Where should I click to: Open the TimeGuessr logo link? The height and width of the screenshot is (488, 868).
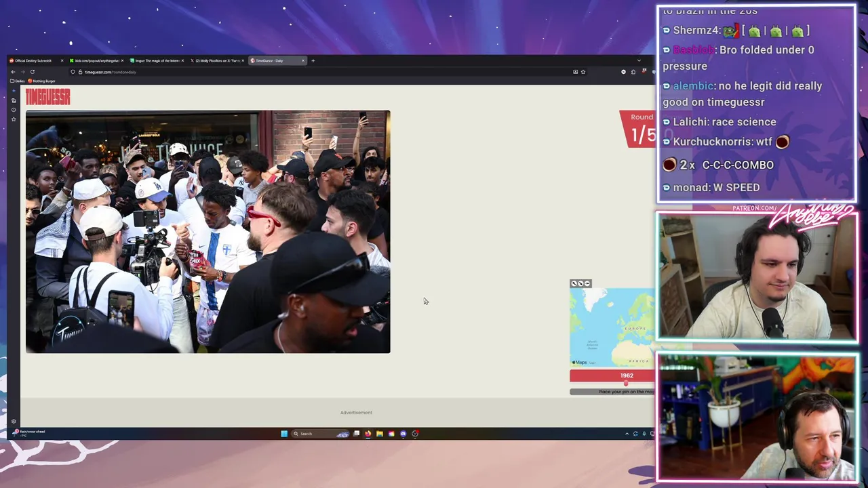47,98
